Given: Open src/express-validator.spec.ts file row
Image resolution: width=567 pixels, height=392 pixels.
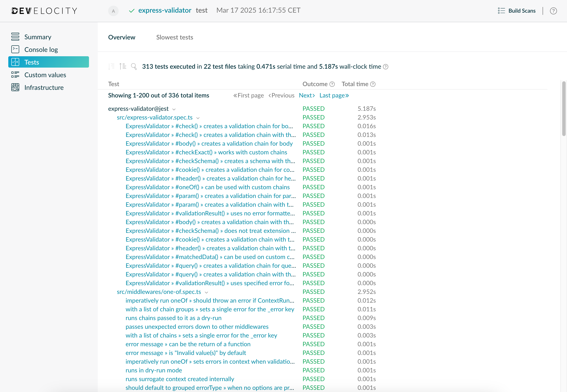Looking at the screenshot, I should pyautogui.click(x=155, y=117).
